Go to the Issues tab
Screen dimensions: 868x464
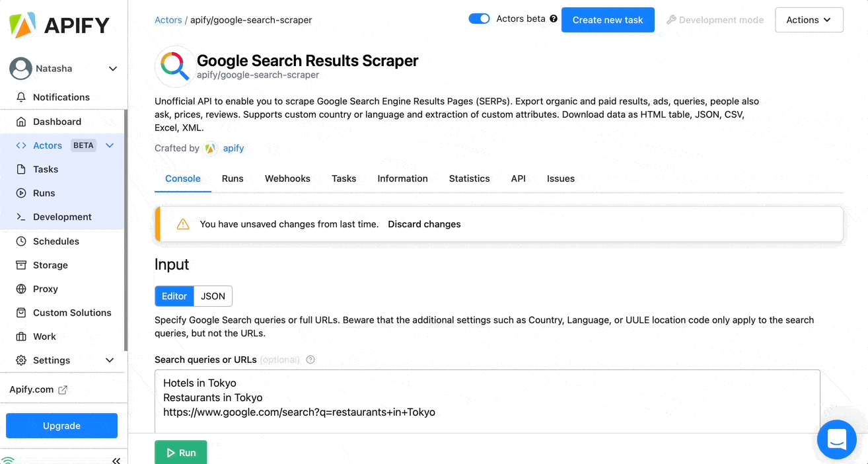[561, 178]
